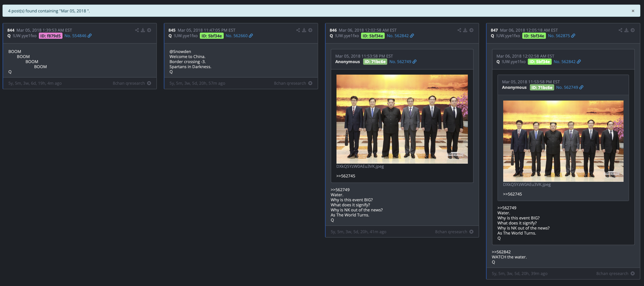Open group photo thumbnail in post 846
The image size is (644, 286).
click(402, 119)
